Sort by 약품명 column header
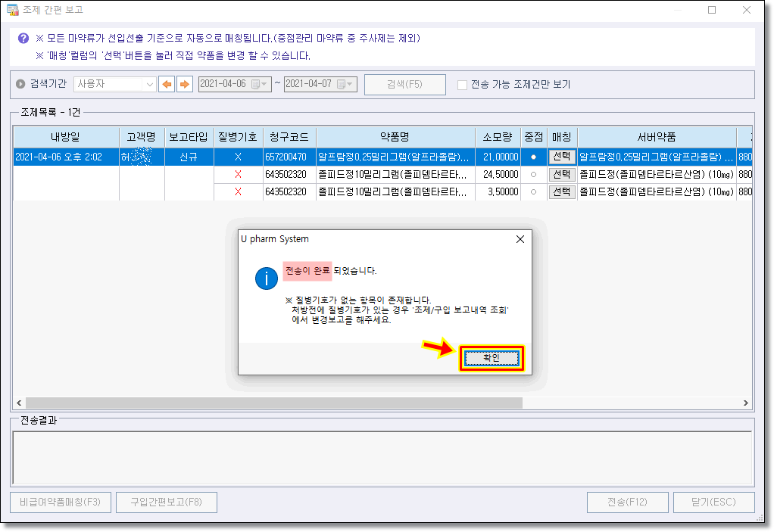The width and height of the screenshot is (774, 532). pyautogui.click(x=395, y=137)
